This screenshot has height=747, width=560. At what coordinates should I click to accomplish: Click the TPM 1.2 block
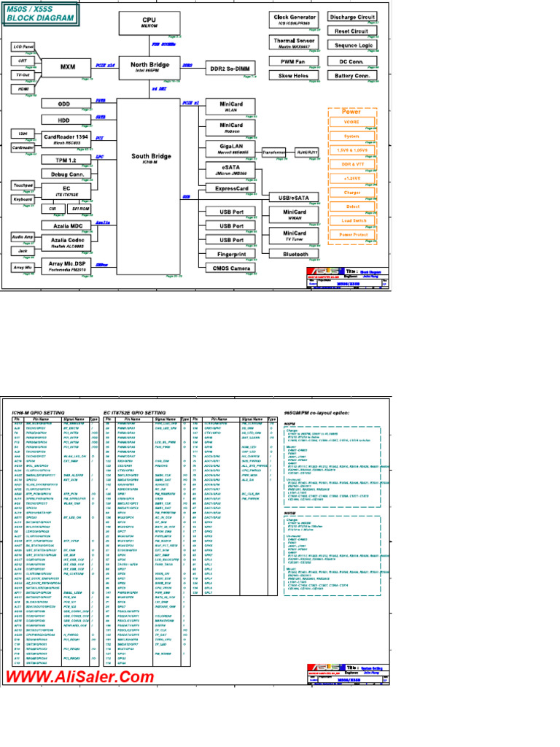point(66,160)
